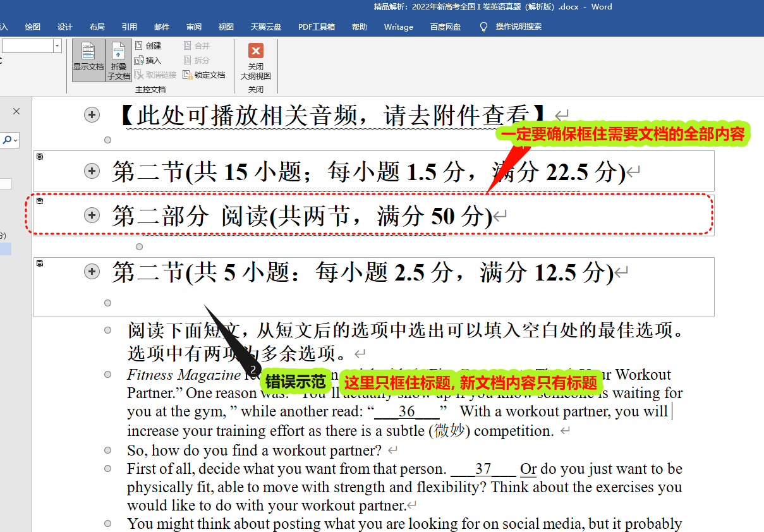Click the word 'competition' in the paragraph
Viewport: 764px width, 532px height.
pyautogui.click(x=513, y=431)
